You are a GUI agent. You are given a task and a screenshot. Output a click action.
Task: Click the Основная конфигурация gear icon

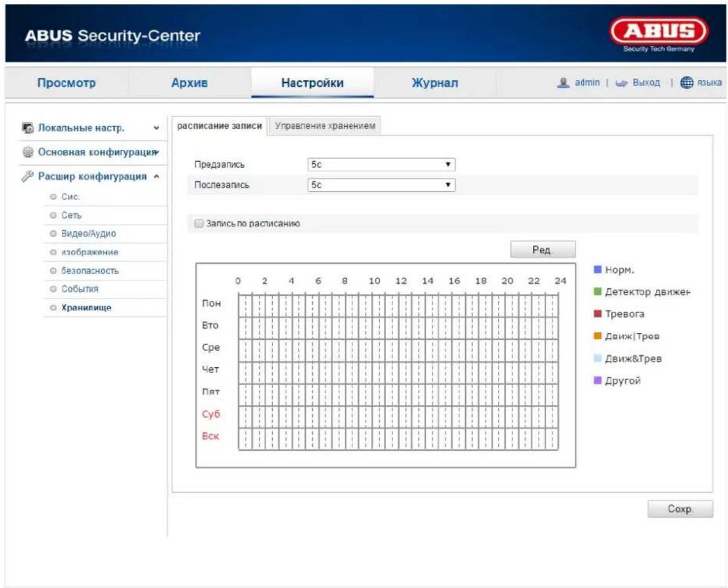coord(27,152)
